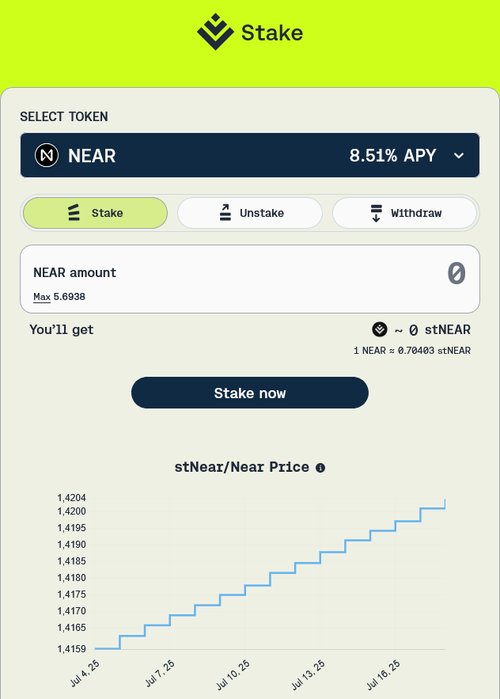500x699 pixels.
Task: Click the 1 NEAR ≈ 0.70403 stNEAR rate text
Action: pyautogui.click(x=412, y=351)
